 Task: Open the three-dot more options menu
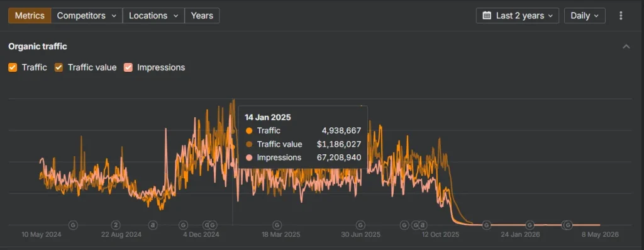tap(621, 16)
